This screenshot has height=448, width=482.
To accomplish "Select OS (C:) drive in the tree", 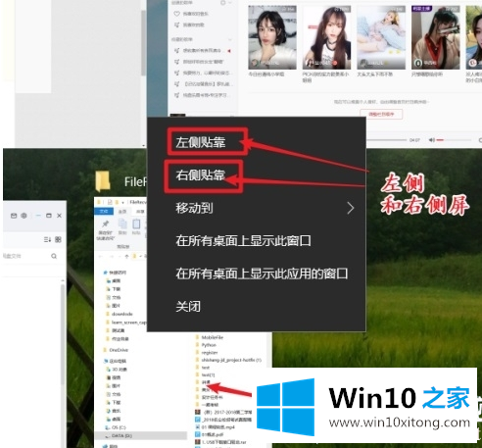I will coord(115,427).
